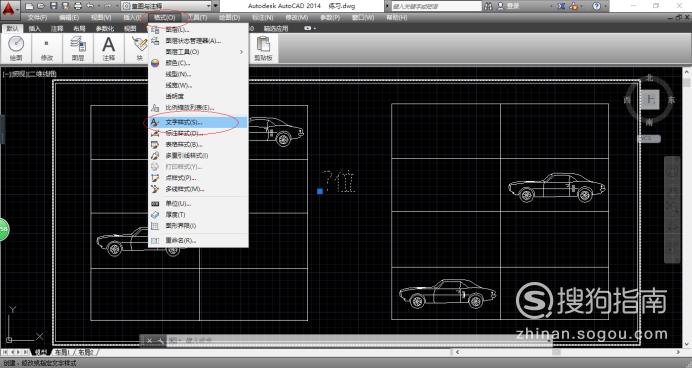Screen dimensions: 692x368
Task: Select 单位(U)... units menu entry
Action: pos(199,203)
